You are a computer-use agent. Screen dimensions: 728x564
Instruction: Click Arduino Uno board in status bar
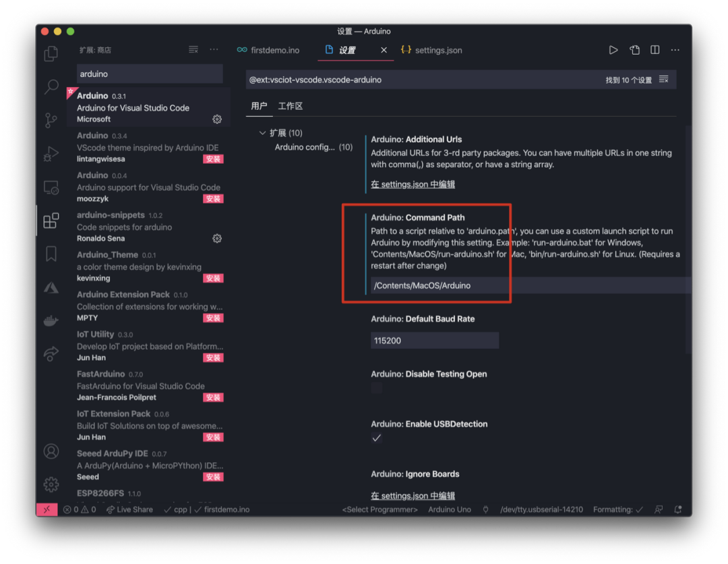click(x=450, y=509)
